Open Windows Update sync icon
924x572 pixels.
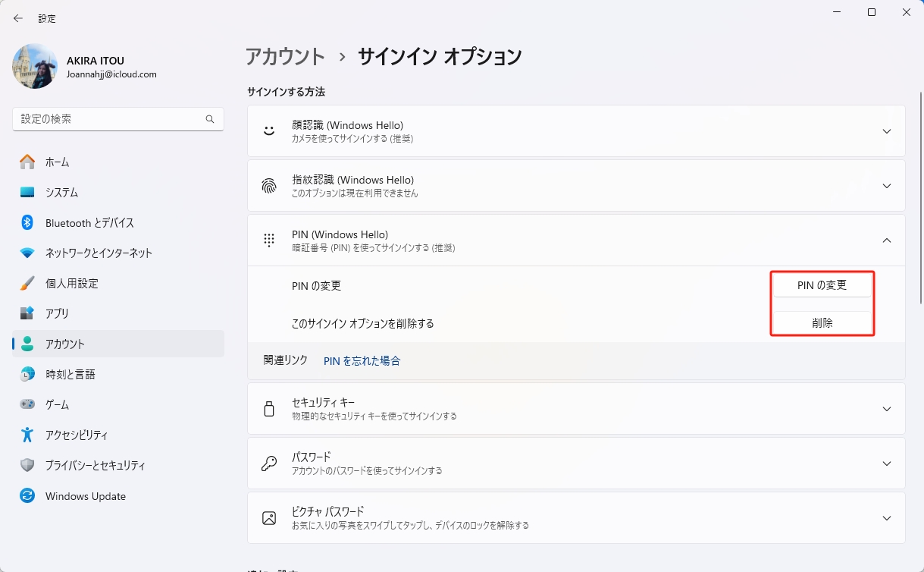[27, 495]
